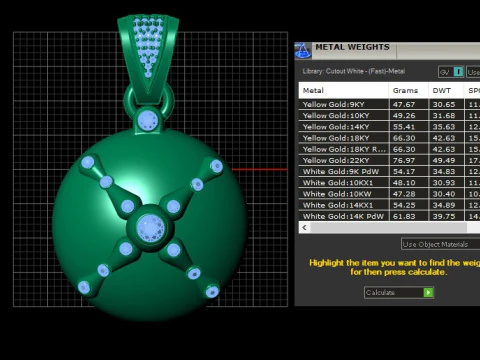Click the 54.17 grams cell

[408, 172]
